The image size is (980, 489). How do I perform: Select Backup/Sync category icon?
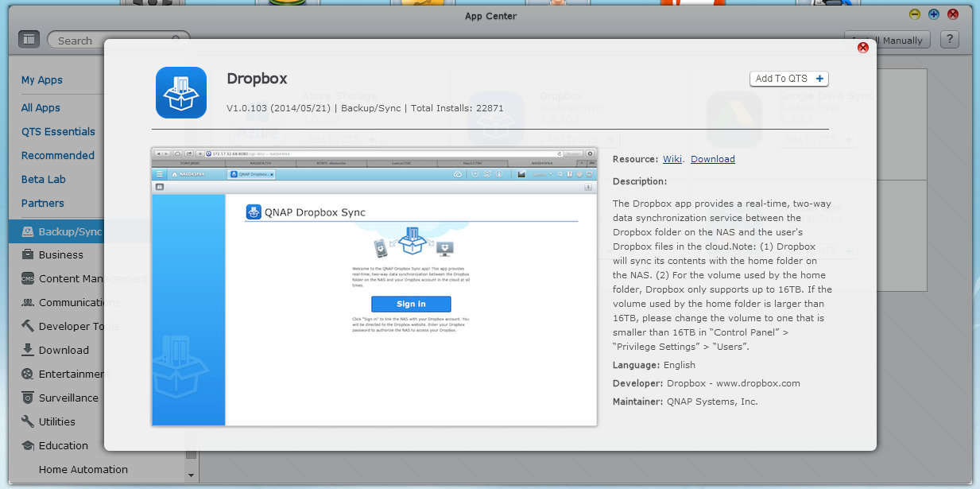coord(28,231)
